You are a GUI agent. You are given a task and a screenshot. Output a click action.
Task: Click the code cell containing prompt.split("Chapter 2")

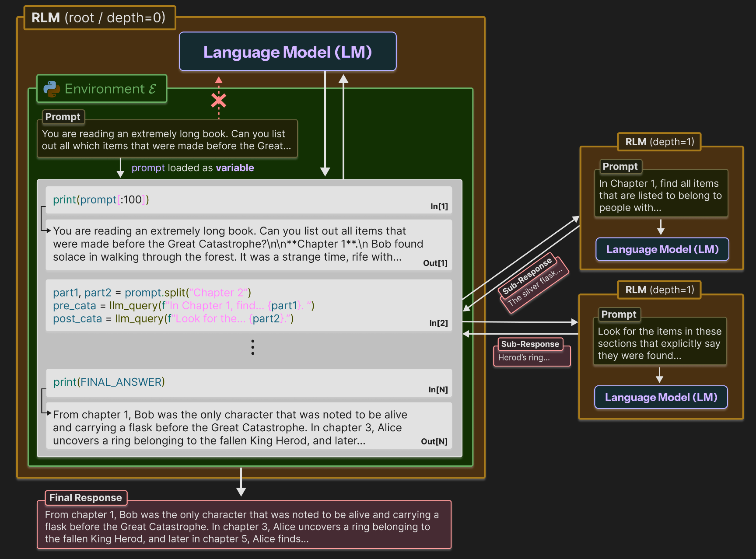point(248,305)
